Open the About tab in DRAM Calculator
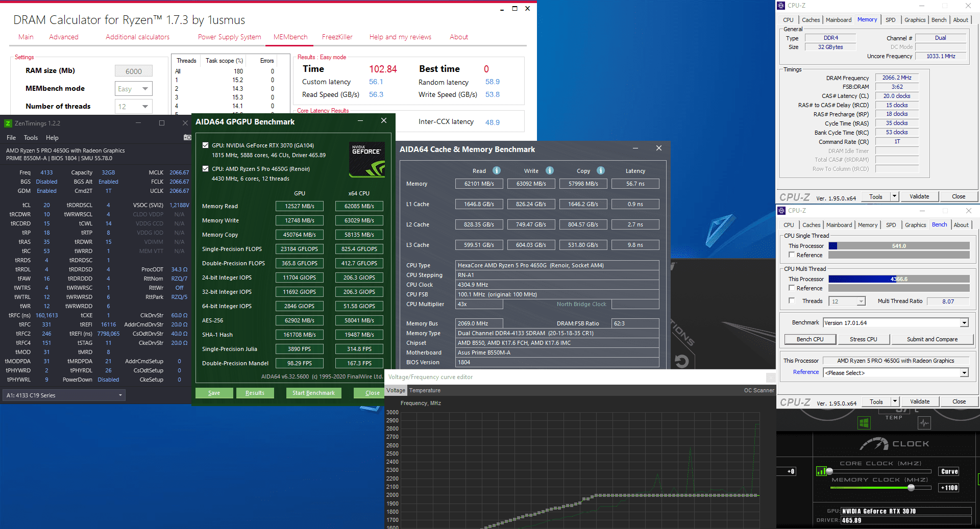 (x=459, y=37)
